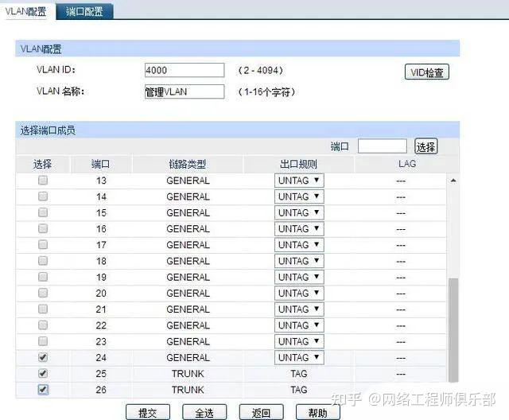
Task: Click the 出口规则 column header
Action: tap(299, 164)
